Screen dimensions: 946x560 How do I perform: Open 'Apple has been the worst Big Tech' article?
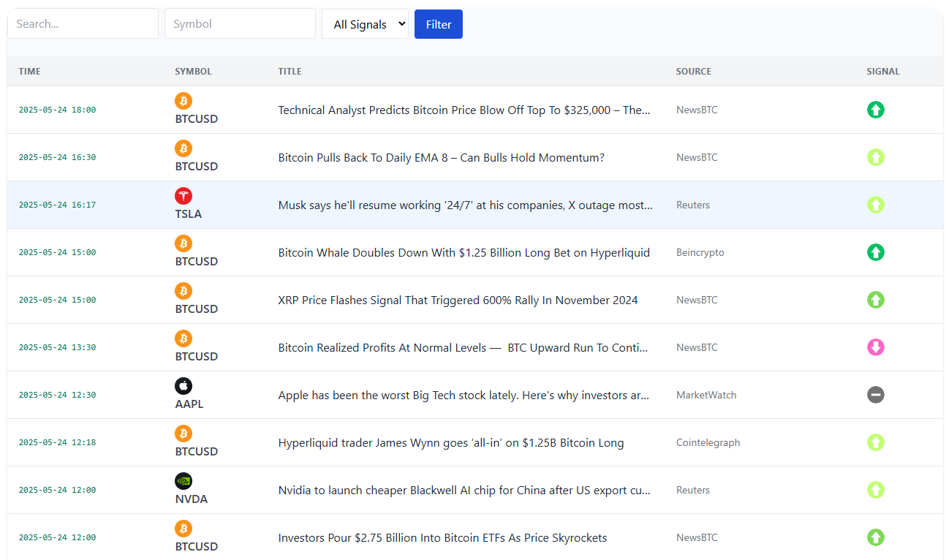[464, 395]
